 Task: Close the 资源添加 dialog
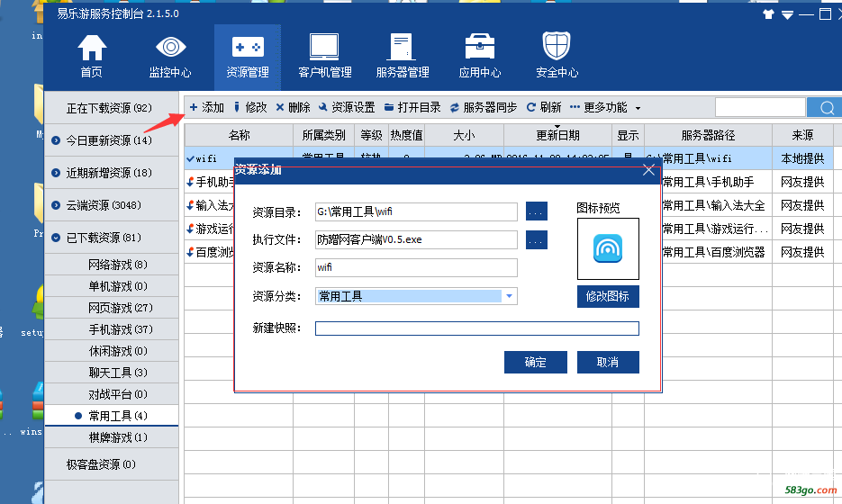click(x=648, y=170)
